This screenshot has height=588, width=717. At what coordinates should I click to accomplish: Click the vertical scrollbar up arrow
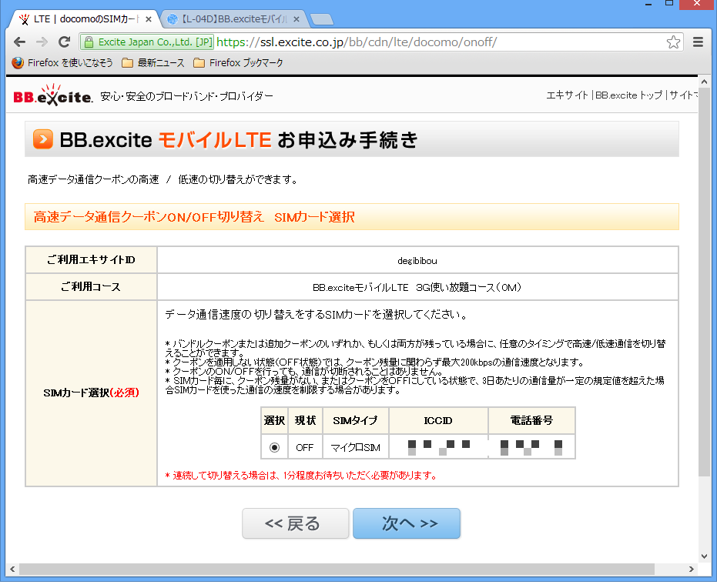pos(704,82)
